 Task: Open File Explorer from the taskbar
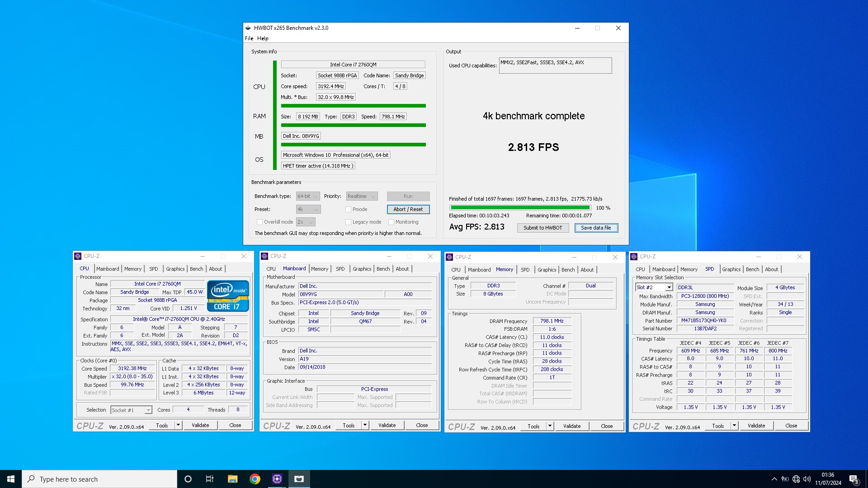(x=232, y=479)
